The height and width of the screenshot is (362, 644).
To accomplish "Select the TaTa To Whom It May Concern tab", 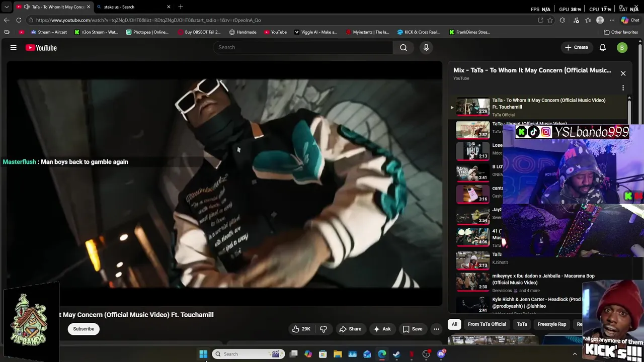I will (53, 7).
